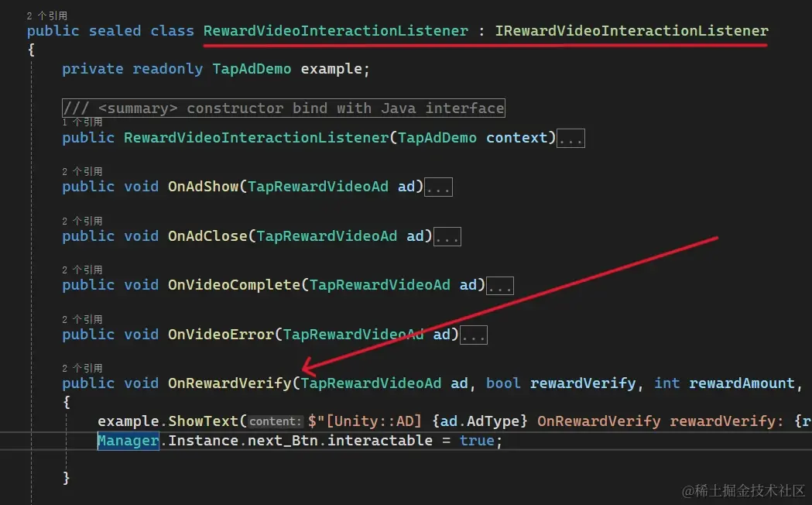Click the 'true' literal value
The image size is (812, 505).
pos(476,441)
